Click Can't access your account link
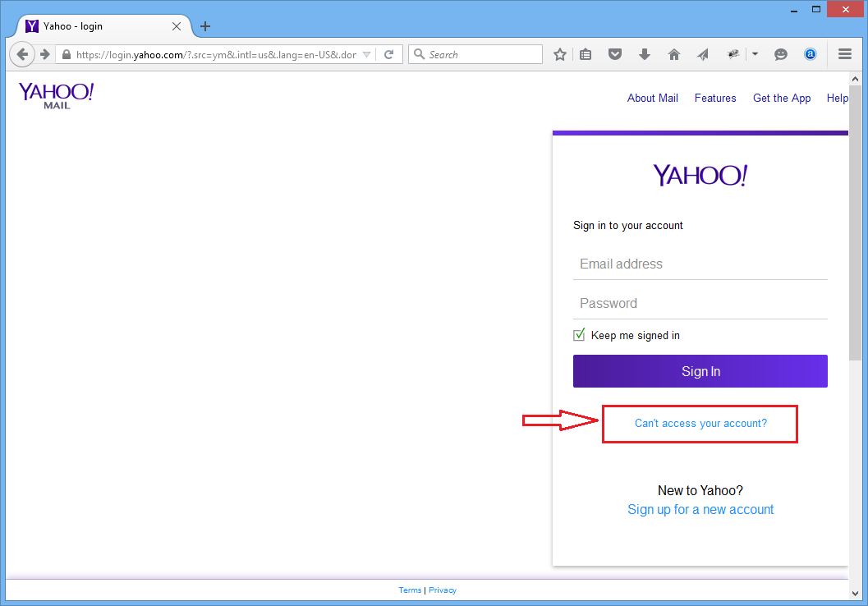This screenshot has height=606, width=868. [x=700, y=424]
